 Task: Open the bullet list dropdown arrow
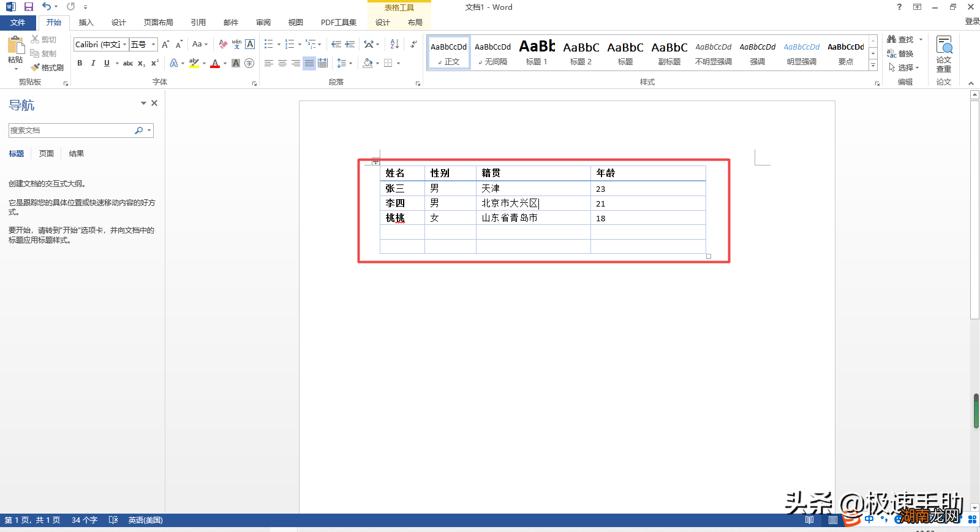point(279,45)
